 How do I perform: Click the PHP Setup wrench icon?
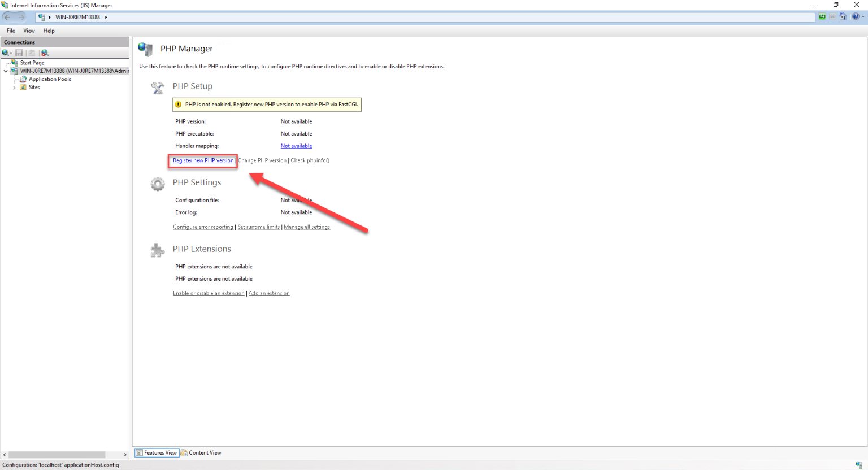[157, 88]
